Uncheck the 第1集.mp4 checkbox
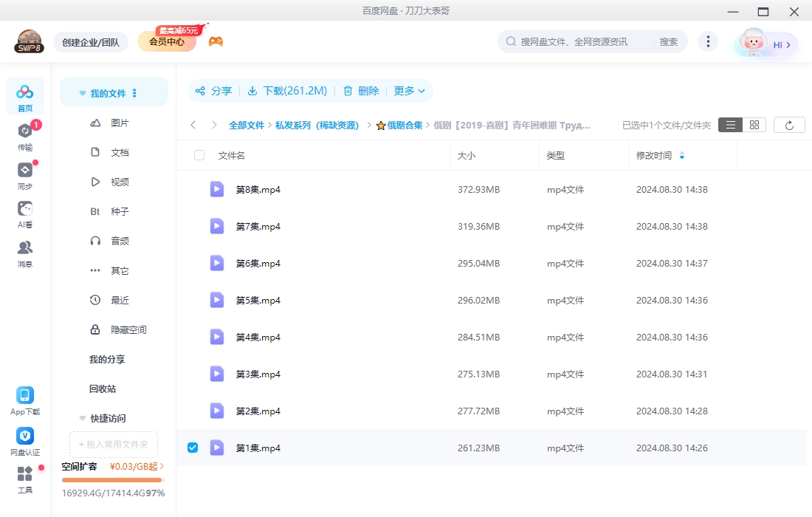Viewport: 812px width, 517px height. 193,448
